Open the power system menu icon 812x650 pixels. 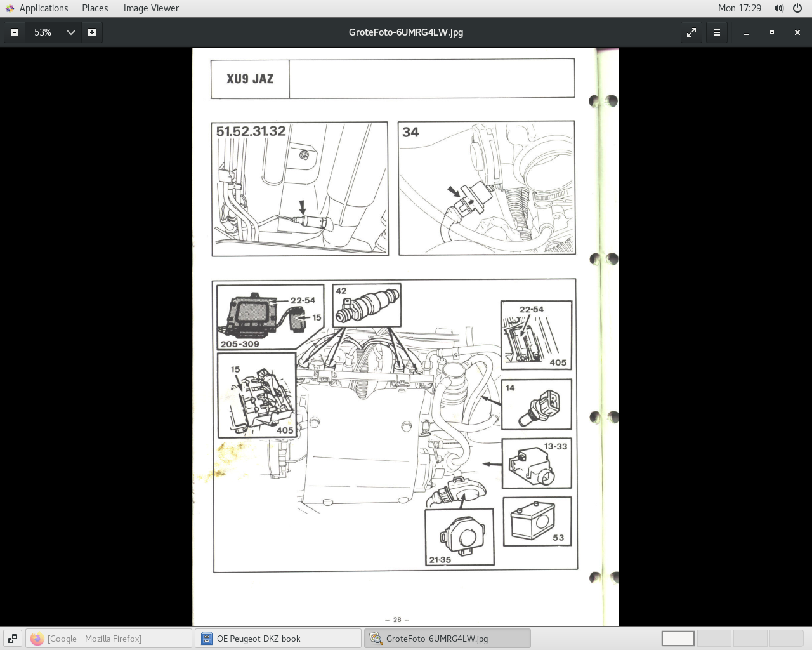(x=797, y=8)
